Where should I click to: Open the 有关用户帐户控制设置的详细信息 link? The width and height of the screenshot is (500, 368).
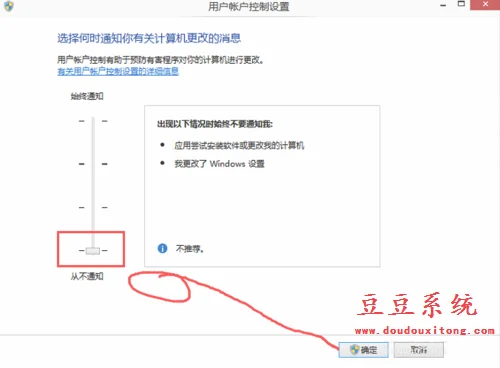(x=118, y=71)
